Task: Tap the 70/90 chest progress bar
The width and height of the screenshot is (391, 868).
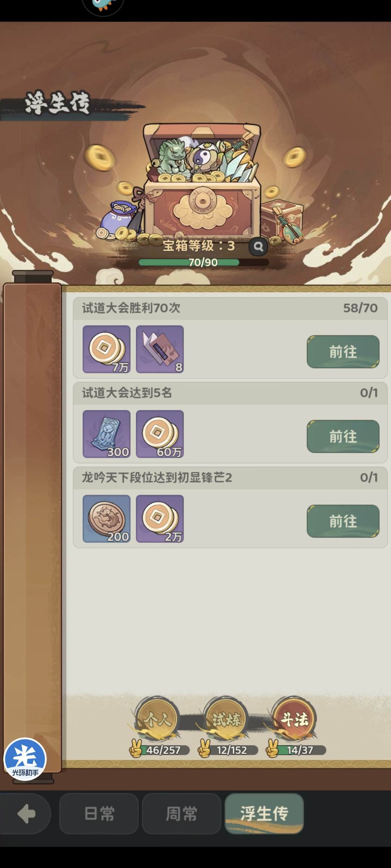Action: click(203, 262)
